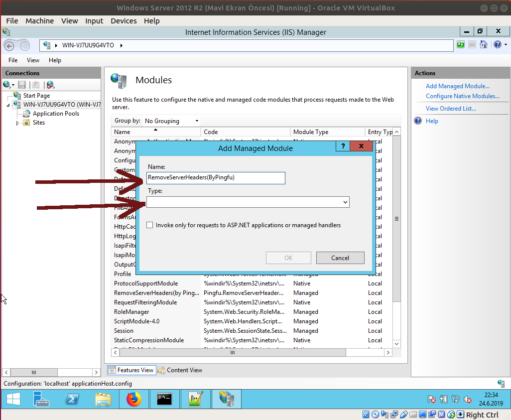This screenshot has height=420, width=511.
Task: Sort by the Module Type column header
Action: pos(328,132)
